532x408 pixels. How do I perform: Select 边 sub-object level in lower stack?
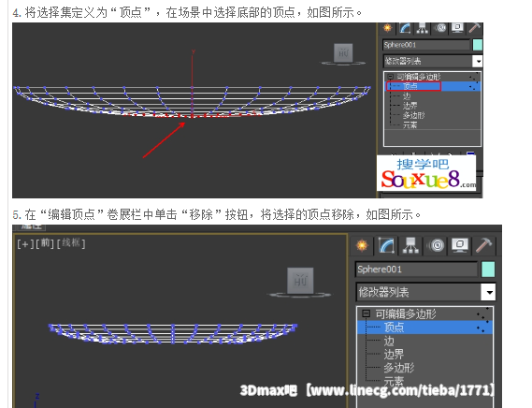click(x=389, y=341)
